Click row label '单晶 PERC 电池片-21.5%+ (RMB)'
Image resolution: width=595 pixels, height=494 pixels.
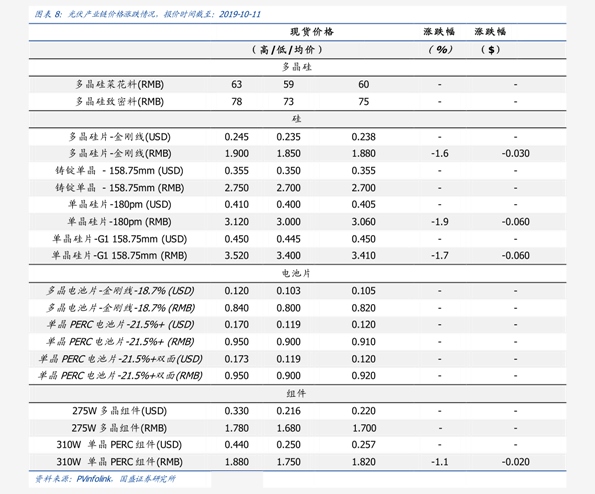[120, 342]
